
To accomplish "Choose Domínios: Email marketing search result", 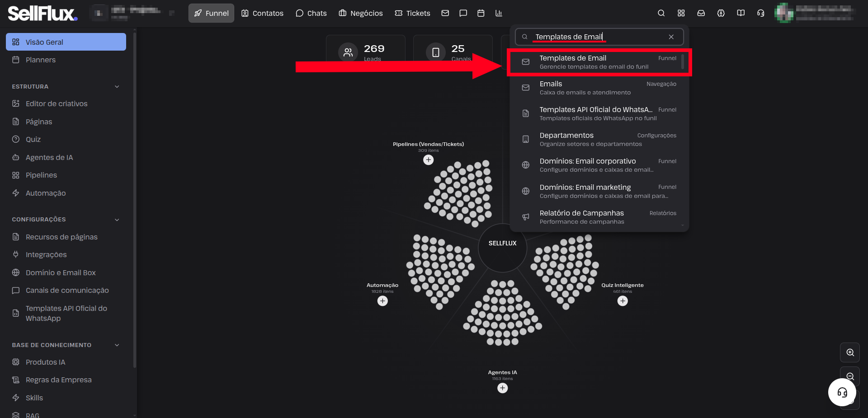I will [599, 191].
